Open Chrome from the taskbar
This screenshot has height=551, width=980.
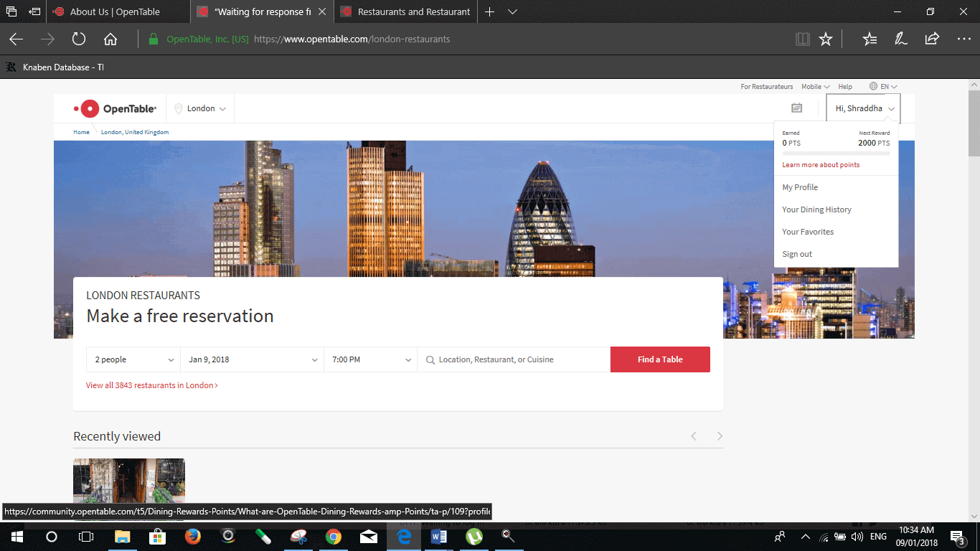[334, 537]
